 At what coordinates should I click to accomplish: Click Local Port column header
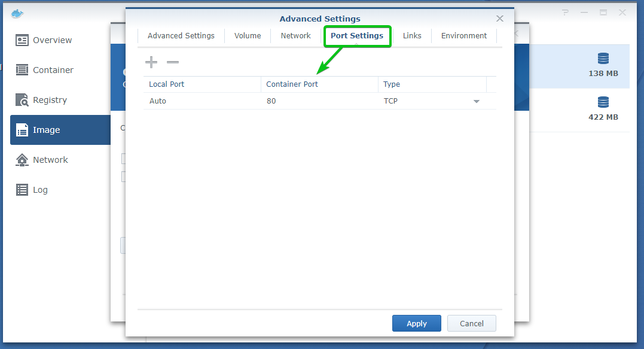coord(202,84)
